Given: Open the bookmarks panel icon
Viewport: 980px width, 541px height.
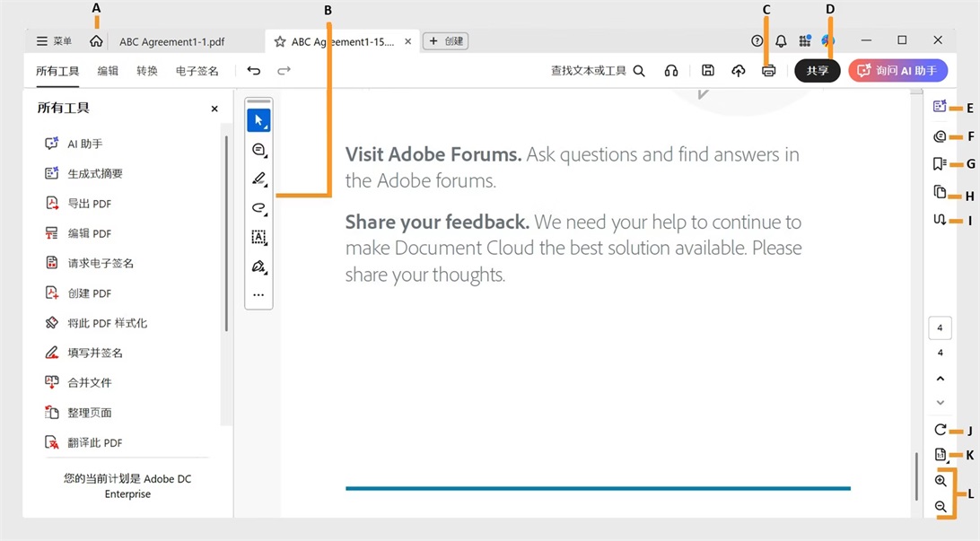Looking at the screenshot, I should pyautogui.click(x=940, y=164).
